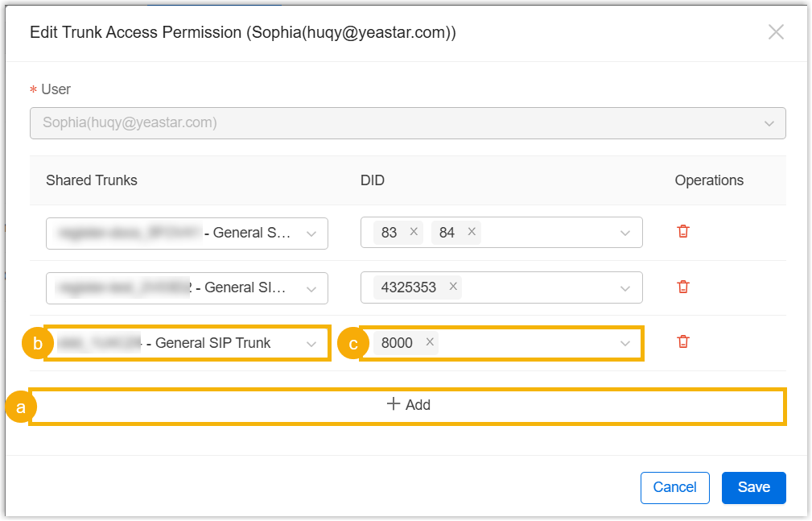Screen dimensions: 812x521
Task: Remove the 4325353 DID tag
Action: pos(453,287)
